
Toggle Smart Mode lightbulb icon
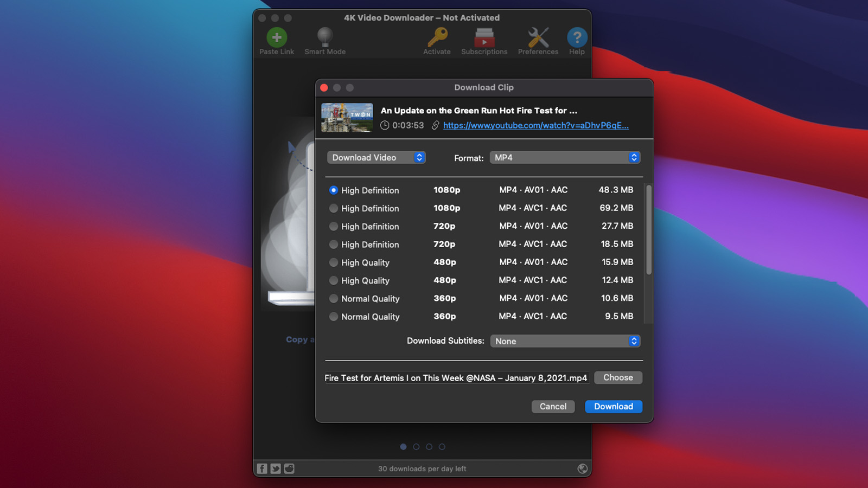(x=325, y=37)
